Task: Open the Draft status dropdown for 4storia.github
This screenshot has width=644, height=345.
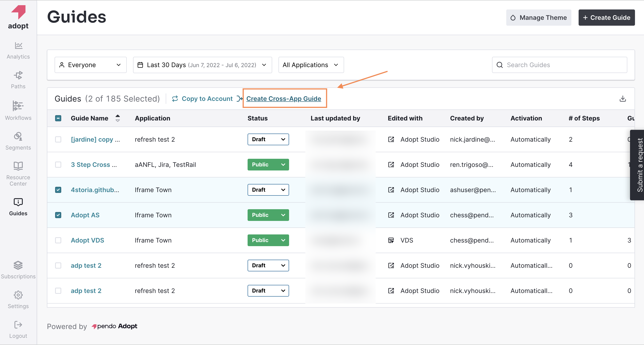Action: (268, 190)
